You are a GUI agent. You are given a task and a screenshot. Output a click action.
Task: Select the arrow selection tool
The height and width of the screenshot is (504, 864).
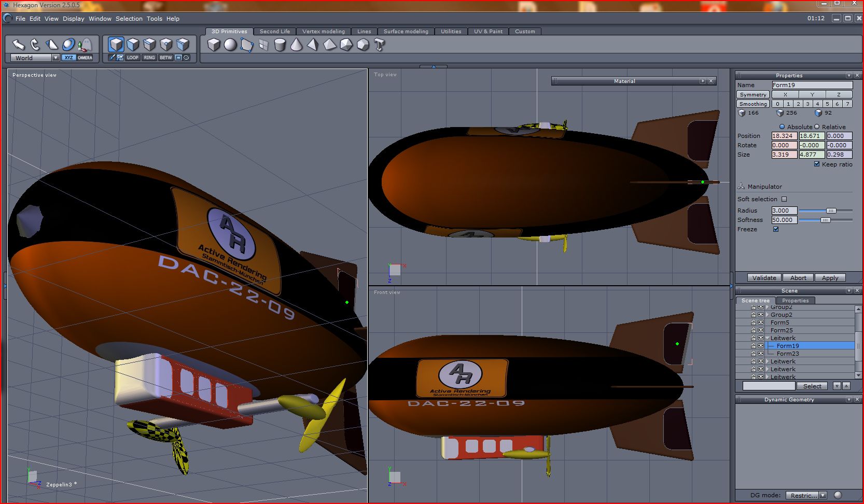[18, 45]
